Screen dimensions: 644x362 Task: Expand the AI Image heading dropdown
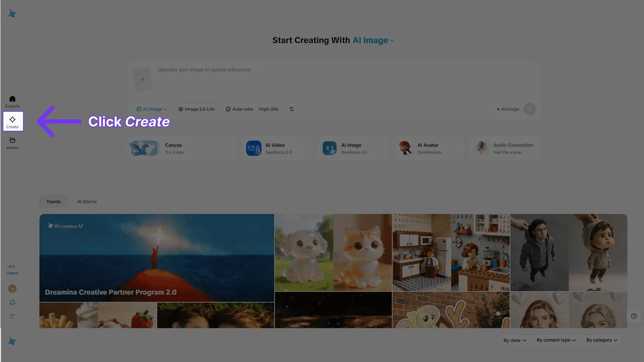(x=373, y=40)
